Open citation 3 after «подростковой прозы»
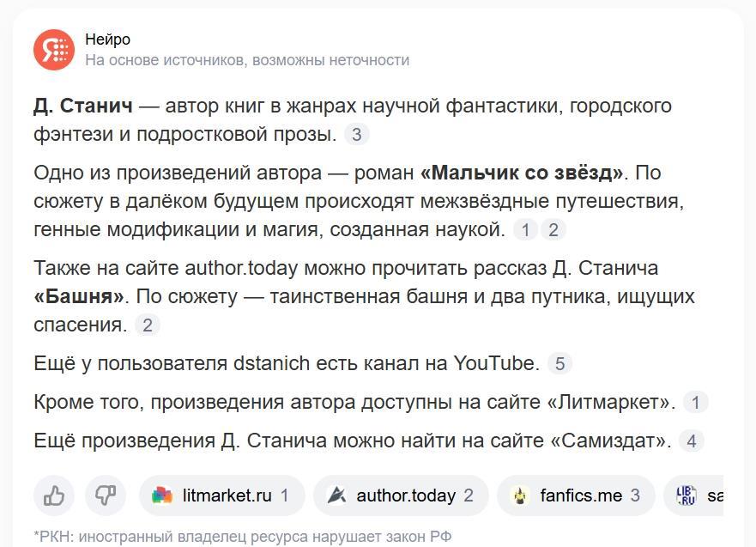 pos(357,134)
